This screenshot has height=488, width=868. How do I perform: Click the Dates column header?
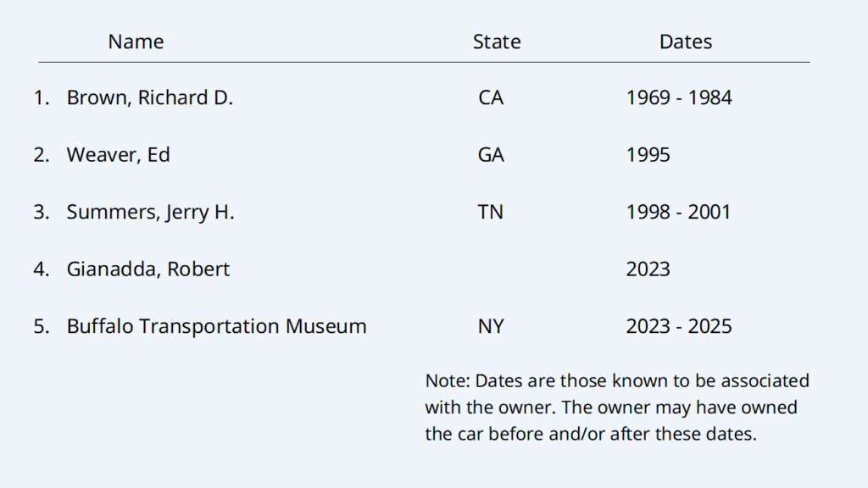click(686, 42)
